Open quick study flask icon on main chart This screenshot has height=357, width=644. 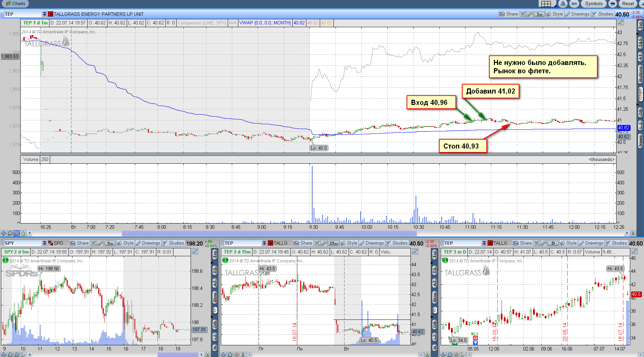click(523, 14)
